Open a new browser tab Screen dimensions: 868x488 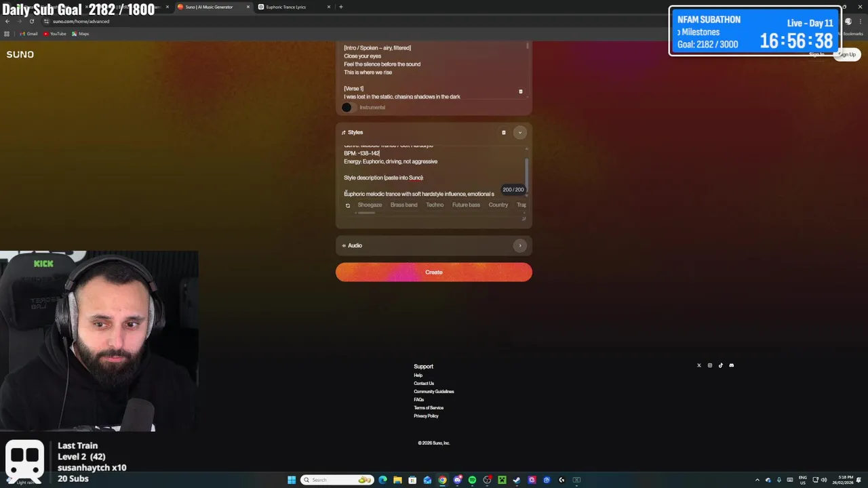(341, 7)
